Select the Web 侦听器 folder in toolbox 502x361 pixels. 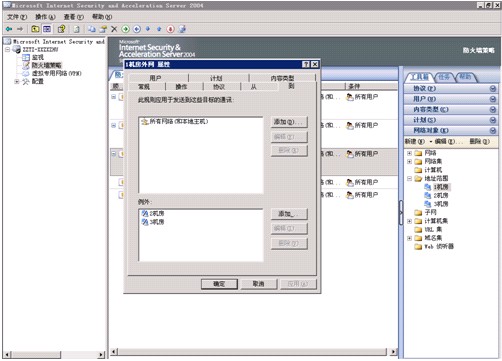439,247
